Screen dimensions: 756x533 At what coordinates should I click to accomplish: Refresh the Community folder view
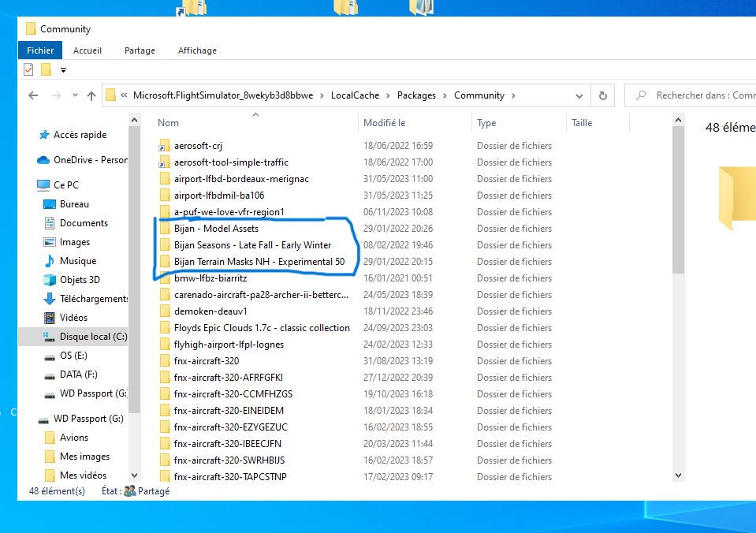pyautogui.click(x=603, y=95)
